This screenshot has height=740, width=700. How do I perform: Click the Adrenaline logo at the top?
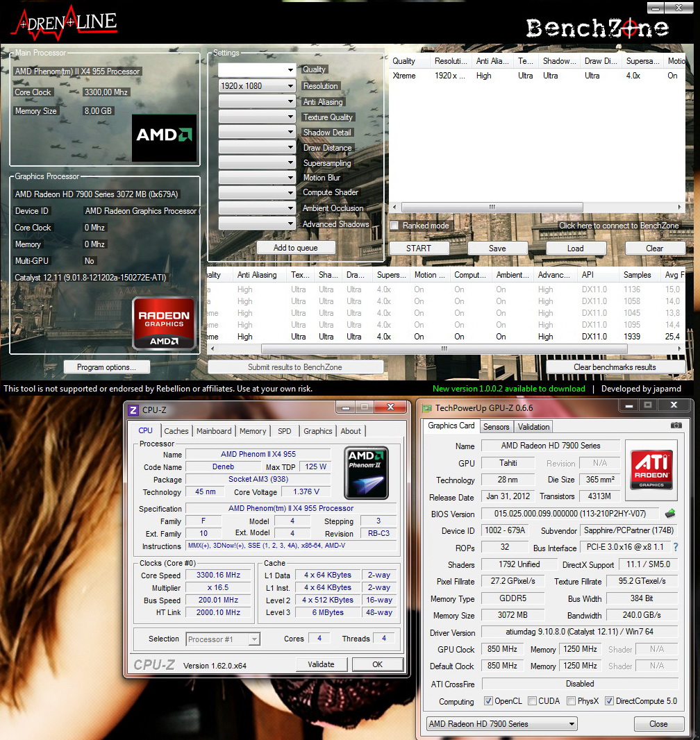[64, 23]
